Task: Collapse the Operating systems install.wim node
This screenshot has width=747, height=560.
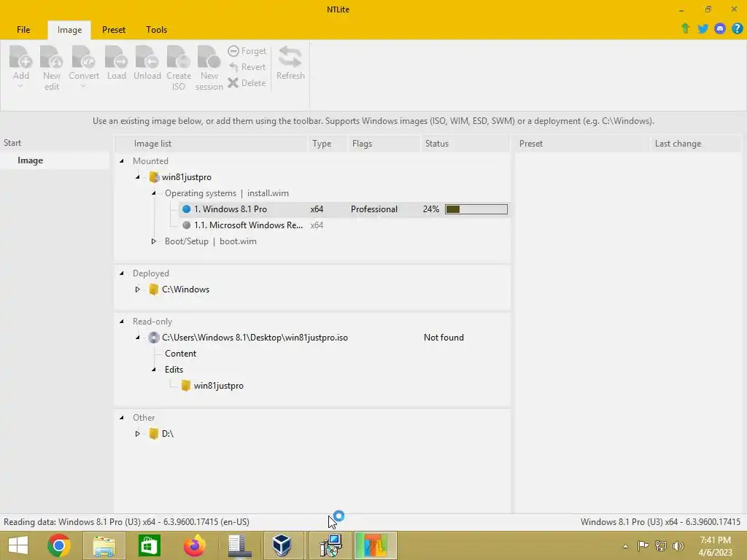Action: [154, 193]
